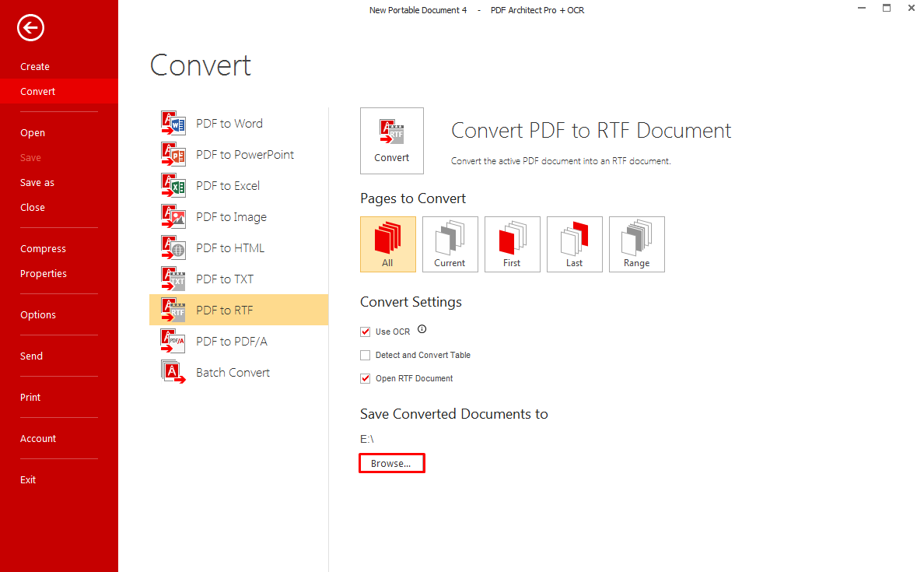Click the back arrow circle icon
This screenshot has width=924, height=572.
30,28
